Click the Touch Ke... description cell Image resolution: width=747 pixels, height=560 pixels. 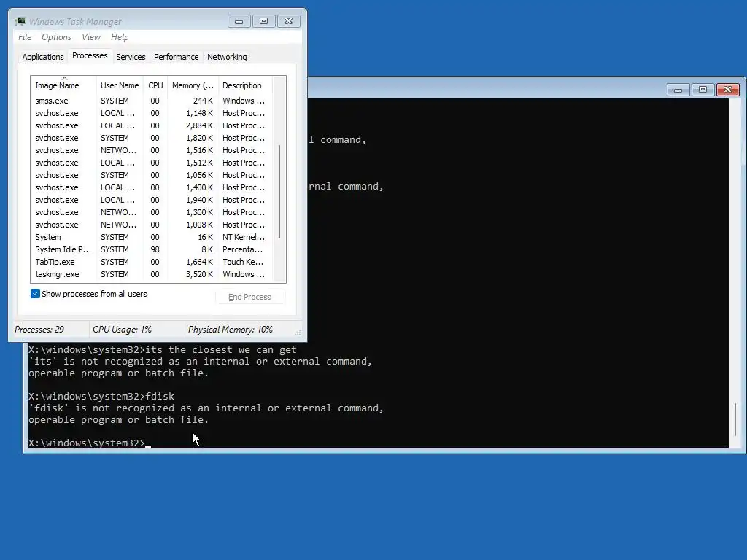(x=243, y=262)
